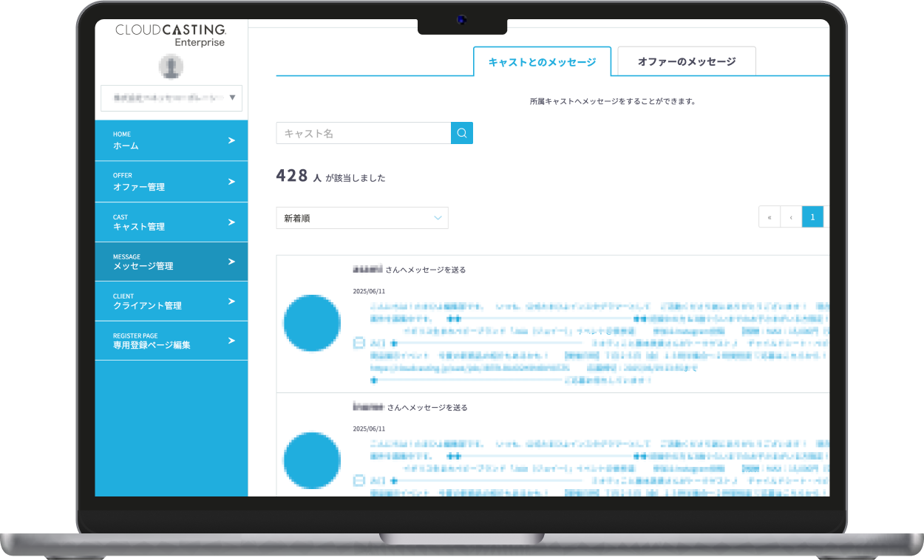Click the magnifier search icon button
Screen dimensions: 924x560
coord(461,133)
